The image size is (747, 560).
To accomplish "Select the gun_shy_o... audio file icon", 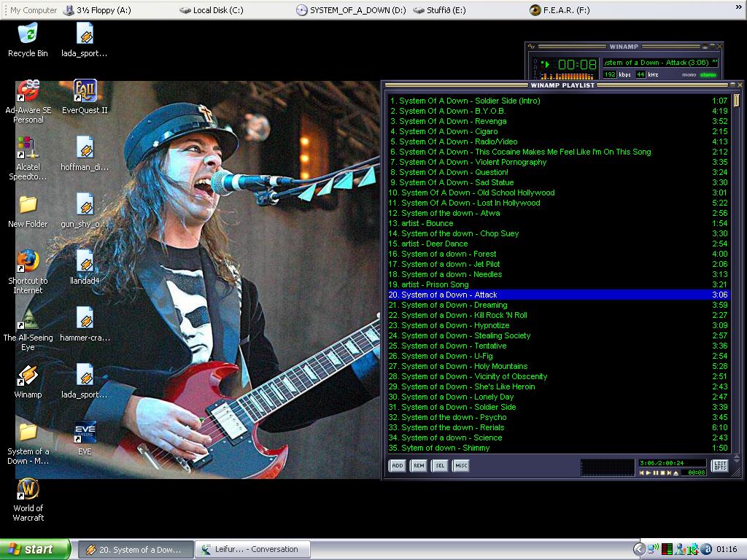I will [85, 211].
